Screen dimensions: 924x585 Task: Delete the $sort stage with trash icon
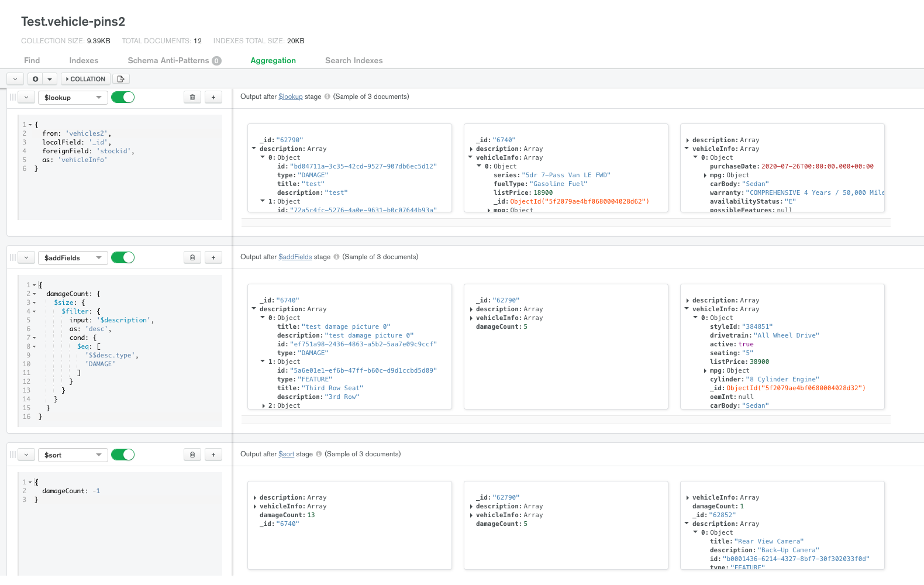(192, 455)
